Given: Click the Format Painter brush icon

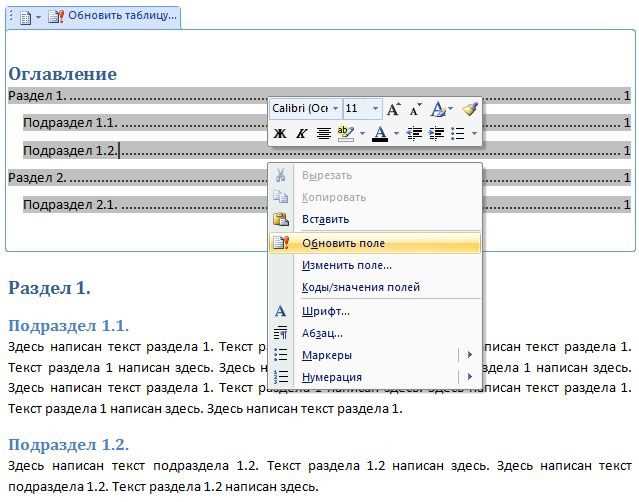Looking at the screenshot, I should tap(470, 109).
